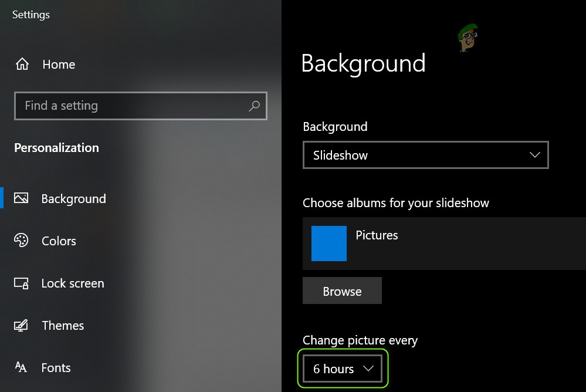Click the blue Pictures album icon

(328, 244)
